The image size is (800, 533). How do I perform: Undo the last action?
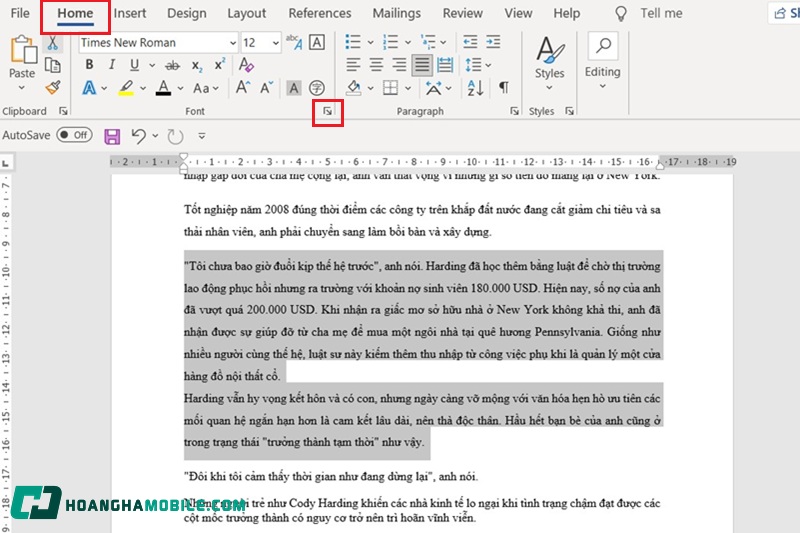click(x=138, y=135)
